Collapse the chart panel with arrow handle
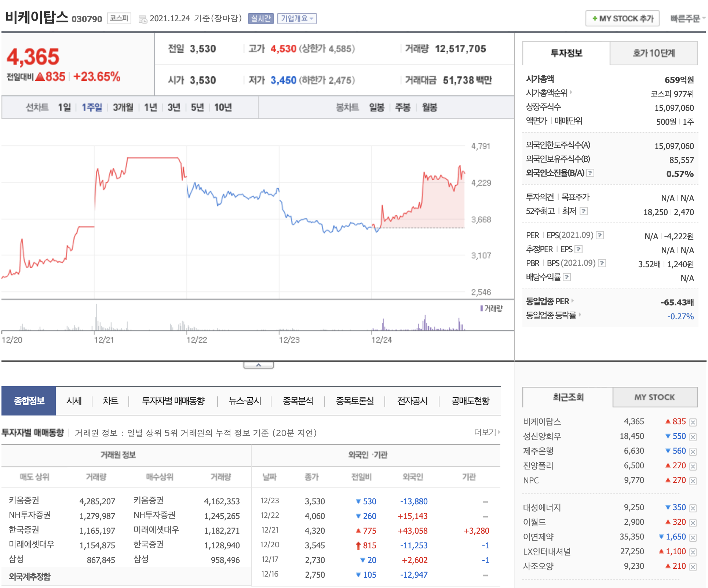Image resolution: width=708 pixels, height=588 pixels. pyautogui.click(x=258, y=365)
